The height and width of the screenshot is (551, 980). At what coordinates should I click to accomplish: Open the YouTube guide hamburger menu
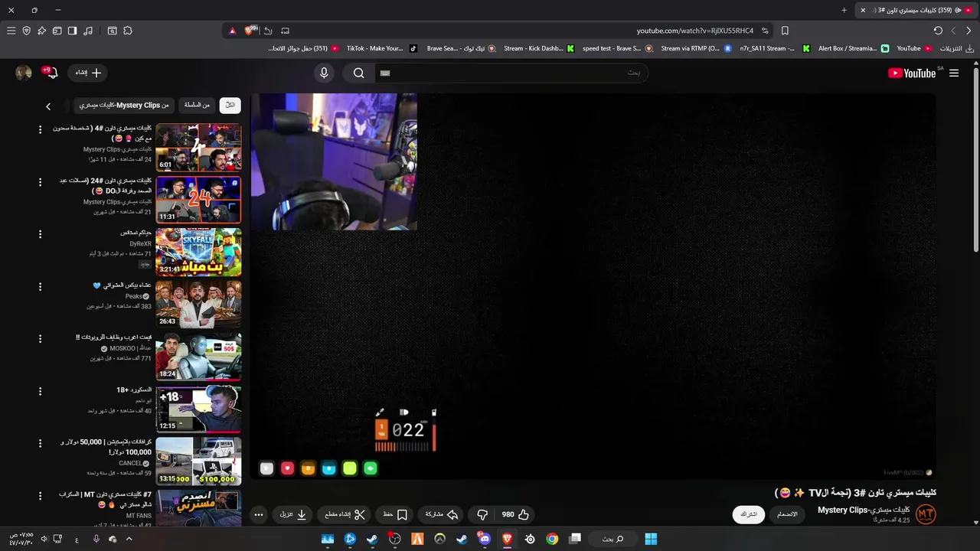[954, 73]
